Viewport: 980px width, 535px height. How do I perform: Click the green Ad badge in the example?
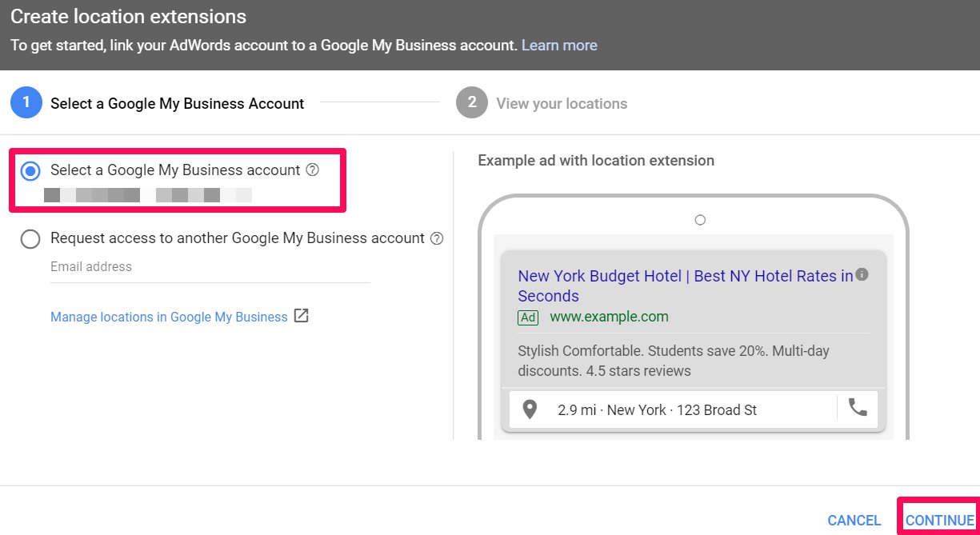point(528,317)
